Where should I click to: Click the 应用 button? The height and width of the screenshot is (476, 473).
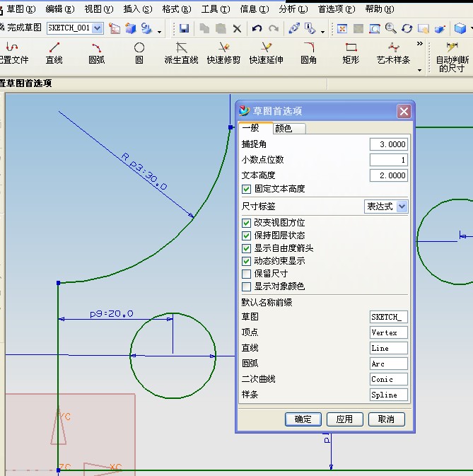(x=344, y=419)
